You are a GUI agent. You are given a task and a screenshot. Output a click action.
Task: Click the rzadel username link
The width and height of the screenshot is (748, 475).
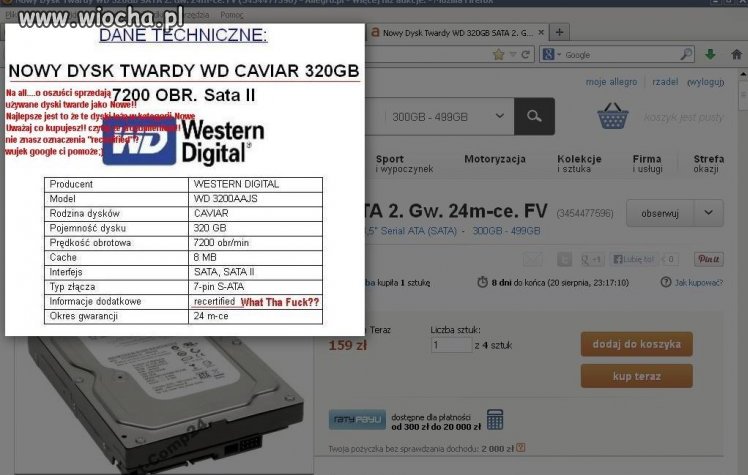coord(665,82)
